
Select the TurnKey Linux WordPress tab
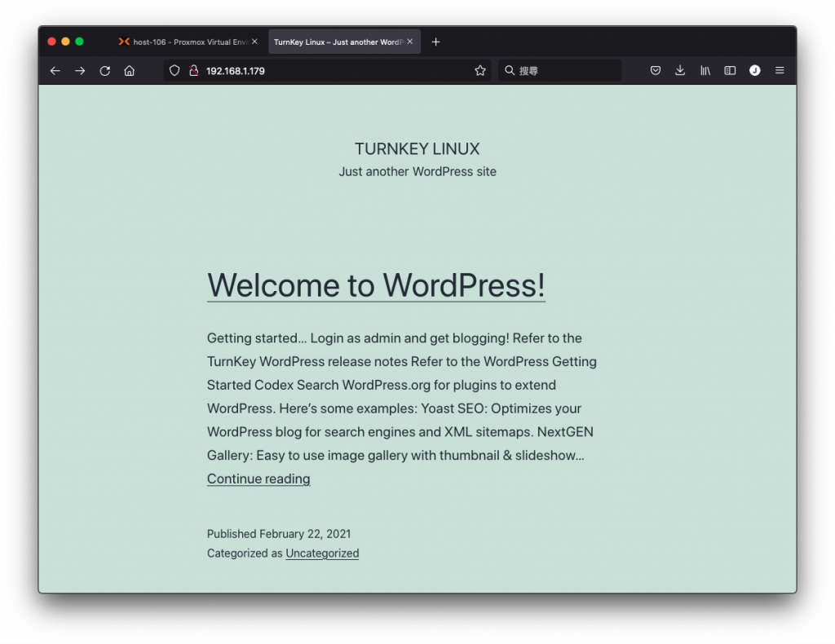[x=344, y=42]
